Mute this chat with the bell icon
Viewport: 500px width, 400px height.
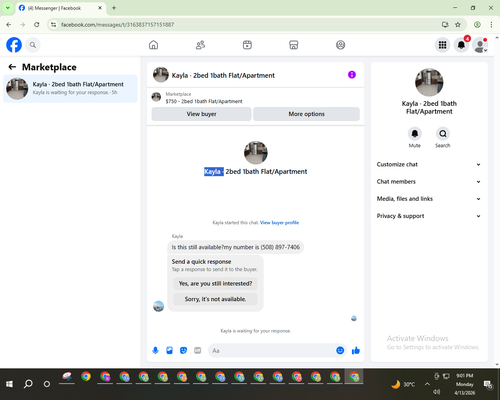(414, 134)
